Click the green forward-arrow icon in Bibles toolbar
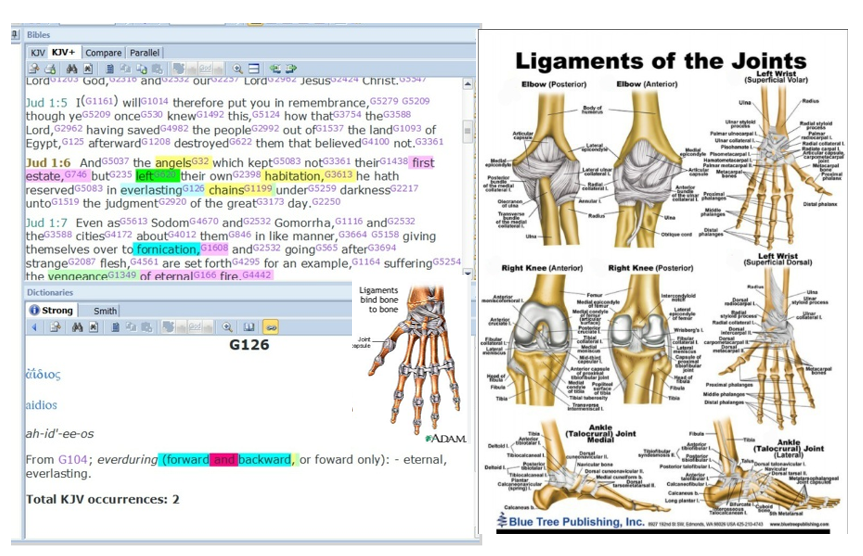This screenshot has height=556, width=863. click(291, 68)
